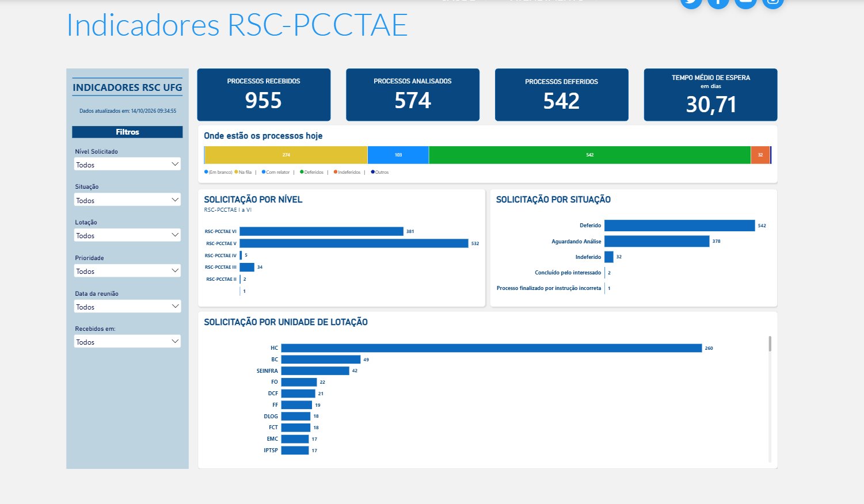Click Processo finalizado por instrução incorreta label

click(x=549, y=288)
